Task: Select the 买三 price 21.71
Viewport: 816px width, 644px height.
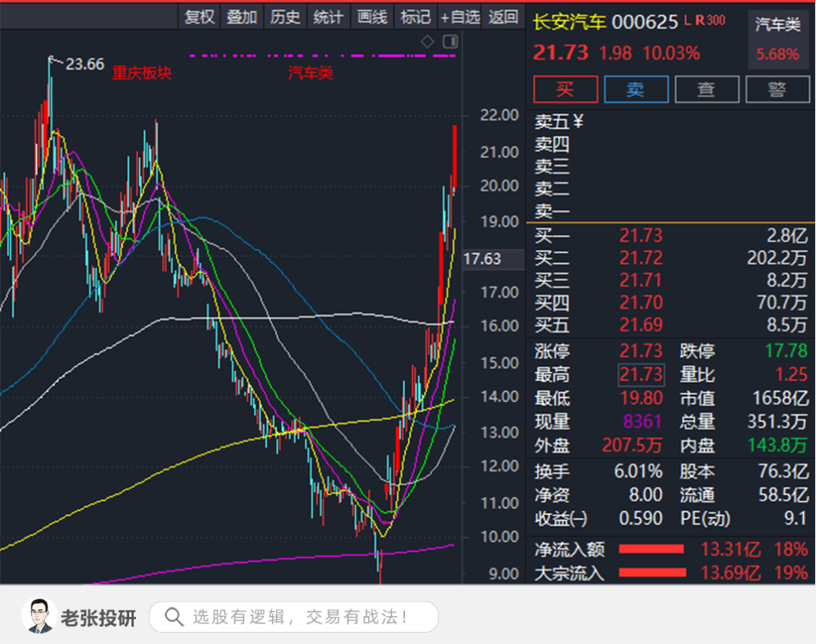Action: [x=641, y=280]
